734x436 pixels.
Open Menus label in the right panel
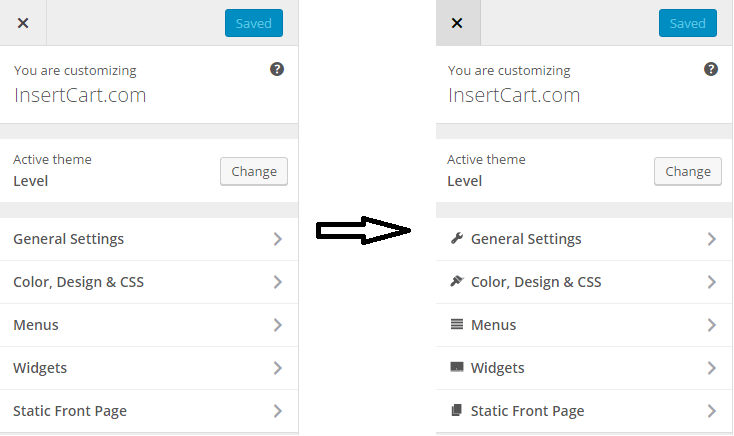point(493,325)
